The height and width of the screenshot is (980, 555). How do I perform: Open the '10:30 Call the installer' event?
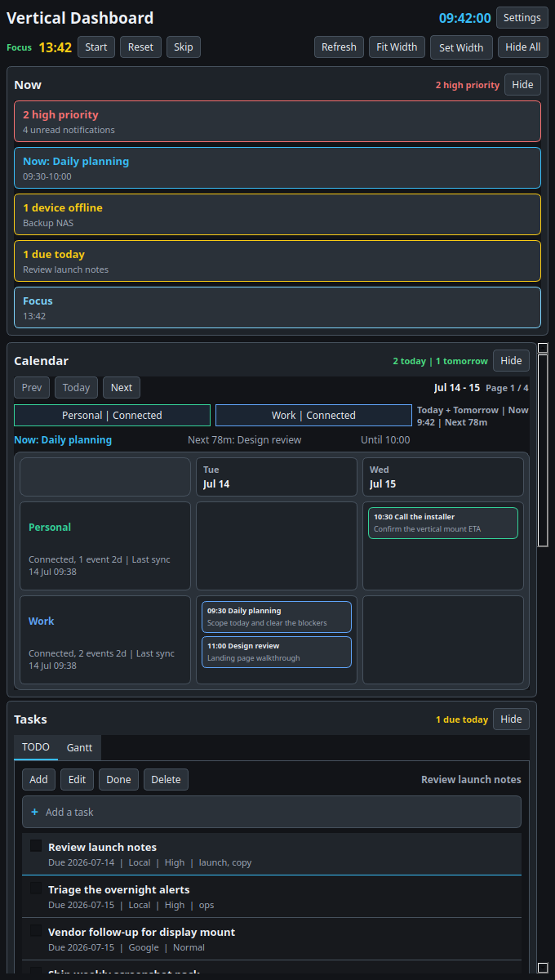443,523
